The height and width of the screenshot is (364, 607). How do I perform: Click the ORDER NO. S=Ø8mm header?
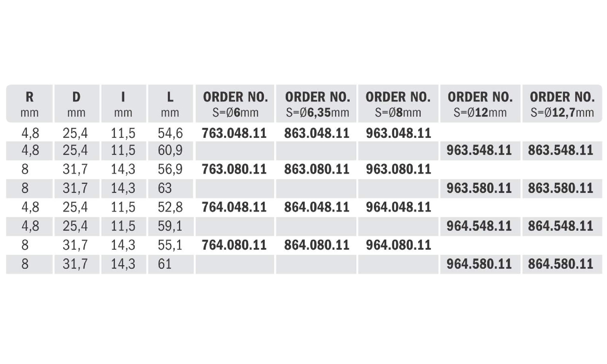pyautogui.click(x=398, y=104)
